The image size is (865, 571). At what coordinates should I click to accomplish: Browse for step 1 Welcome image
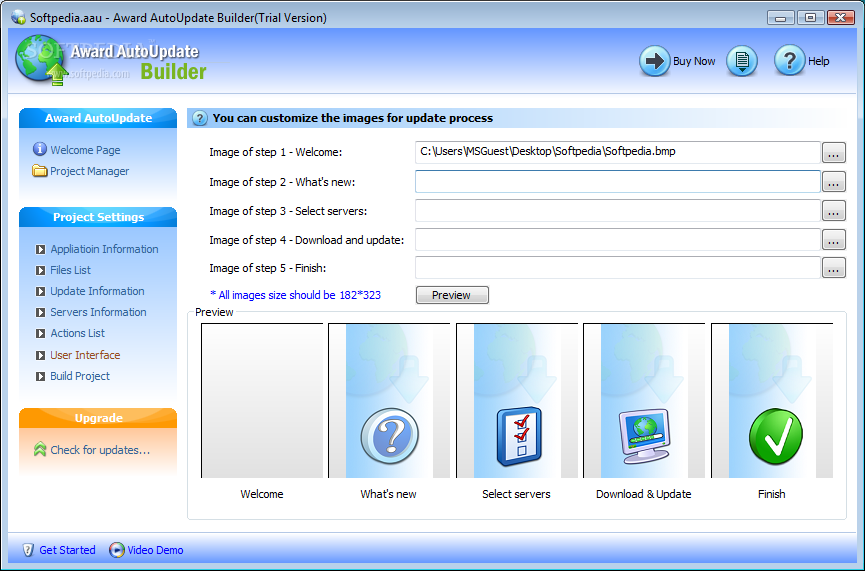(834, 153)
